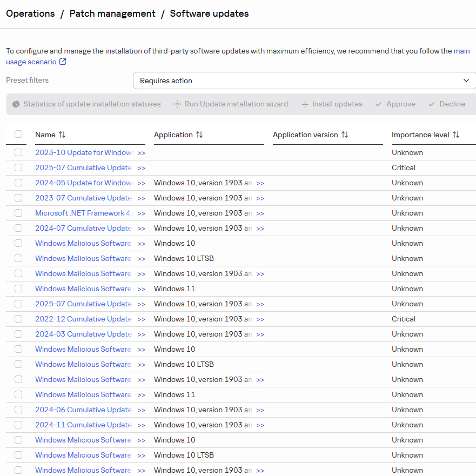Sort by Application version arrows icon
This screenshot has width=476, height=476.
pos(345,135)
